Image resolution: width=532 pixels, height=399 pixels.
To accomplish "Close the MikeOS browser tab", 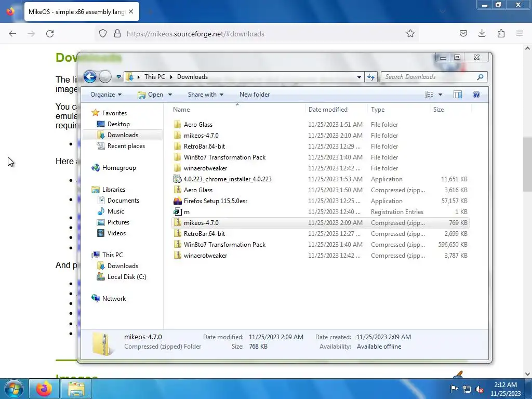I will [x=131, y=11].
